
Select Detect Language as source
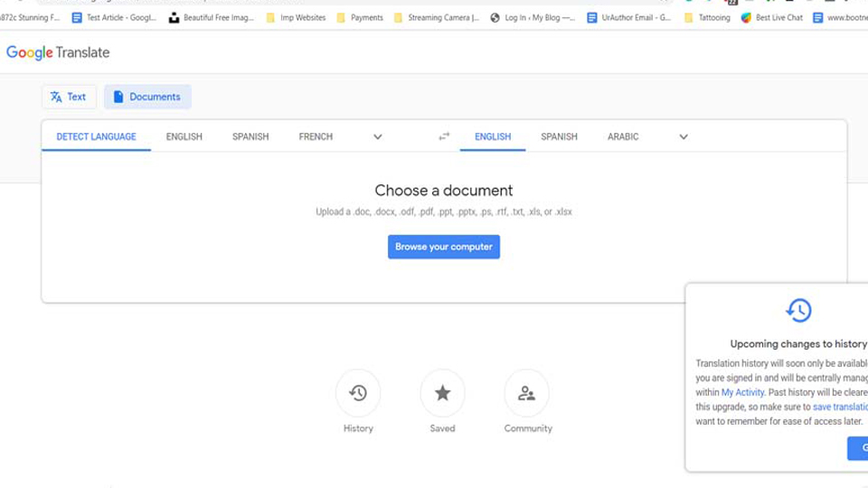tap(96, 136)
